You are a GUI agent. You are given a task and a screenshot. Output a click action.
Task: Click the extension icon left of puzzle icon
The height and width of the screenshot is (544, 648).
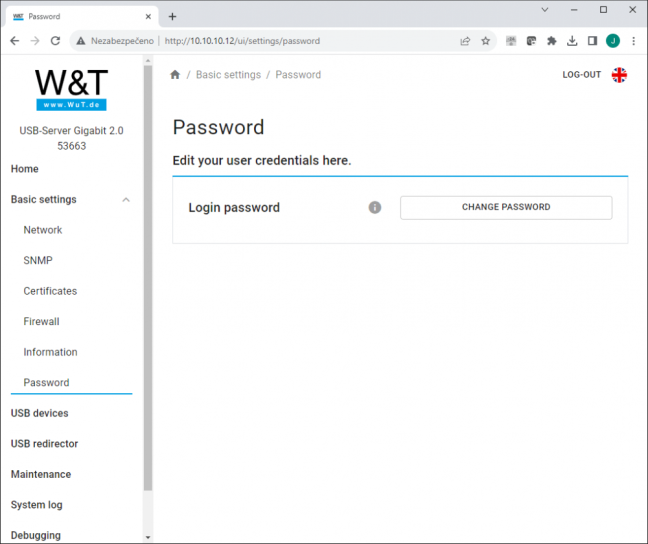pos(531,41)
